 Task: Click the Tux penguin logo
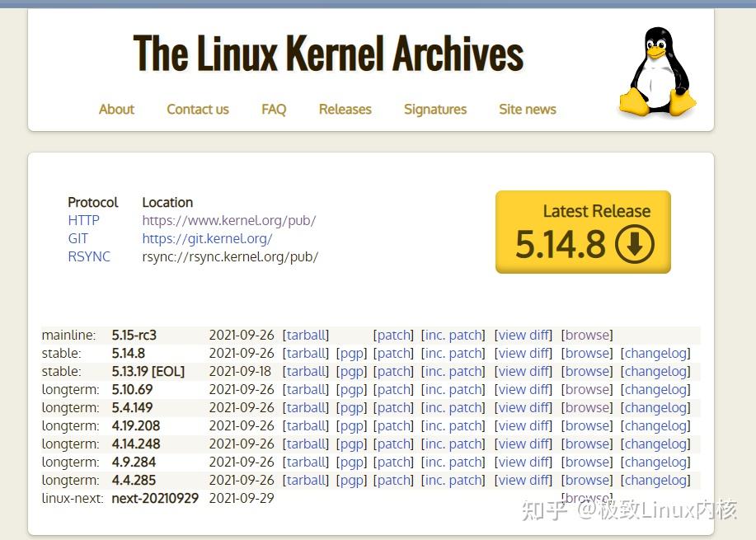(x=655, y=70)
